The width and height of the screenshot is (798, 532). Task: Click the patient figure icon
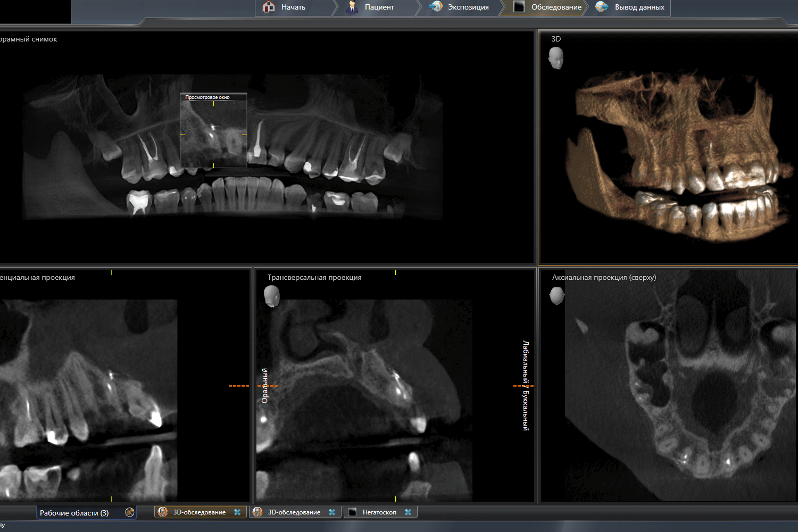click(352, 7)
